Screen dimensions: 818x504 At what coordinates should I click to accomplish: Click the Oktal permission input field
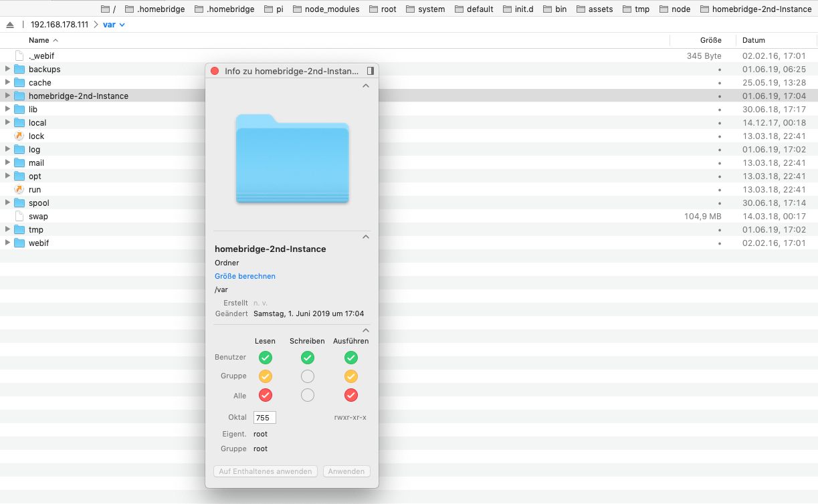(x=265, y=418)
